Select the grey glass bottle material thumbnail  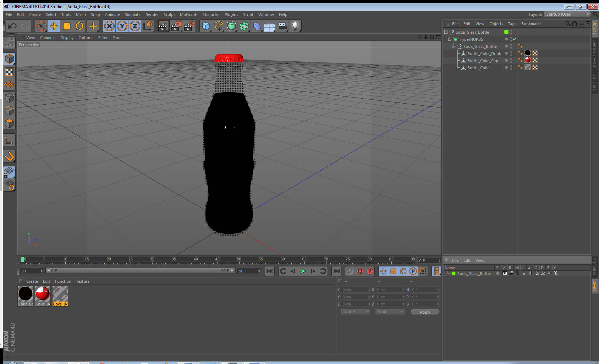60,294
